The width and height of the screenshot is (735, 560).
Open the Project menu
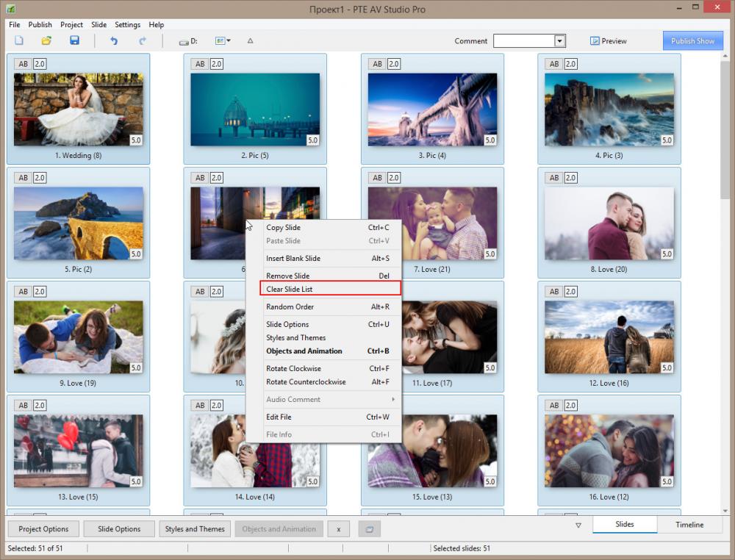71,24
